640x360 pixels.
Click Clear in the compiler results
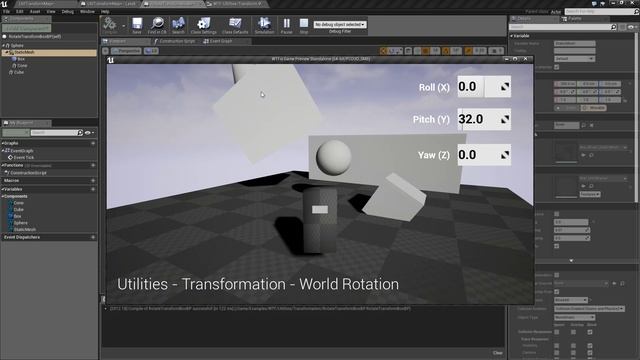coord(498,353)
